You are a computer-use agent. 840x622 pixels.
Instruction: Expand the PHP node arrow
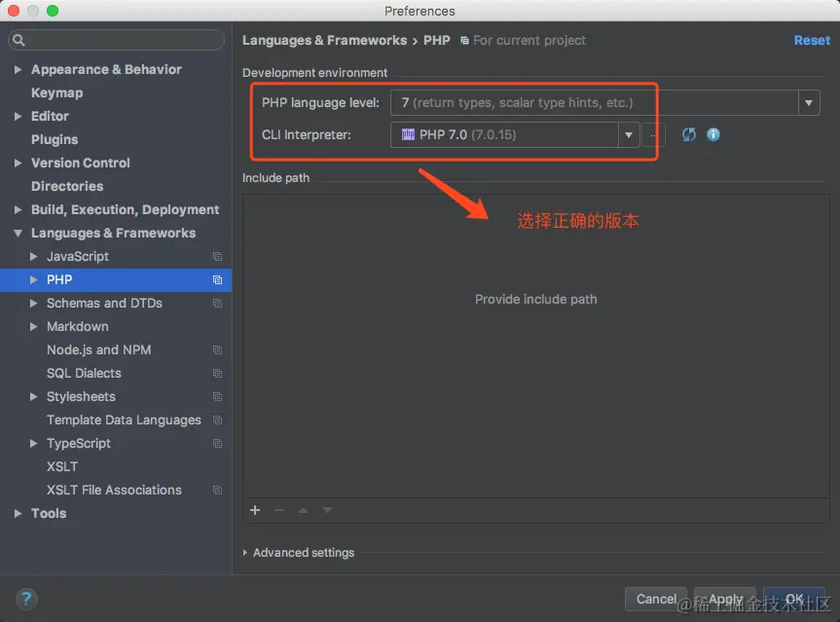33,279
